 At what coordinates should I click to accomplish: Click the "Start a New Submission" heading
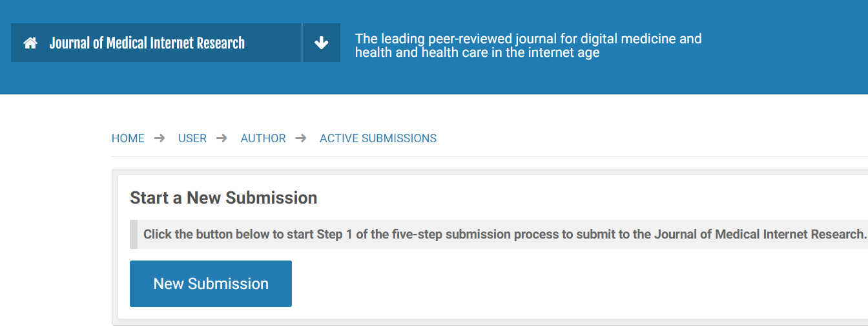223,198
